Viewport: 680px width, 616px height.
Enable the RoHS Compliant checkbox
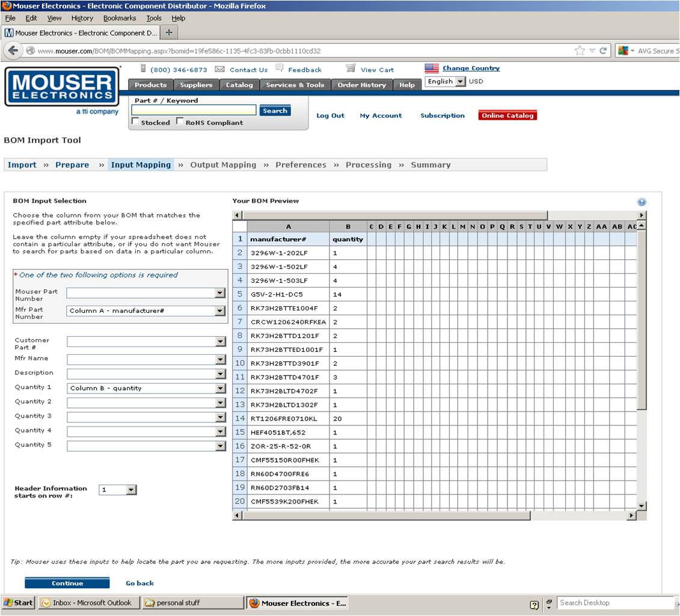tap(180, 122)
